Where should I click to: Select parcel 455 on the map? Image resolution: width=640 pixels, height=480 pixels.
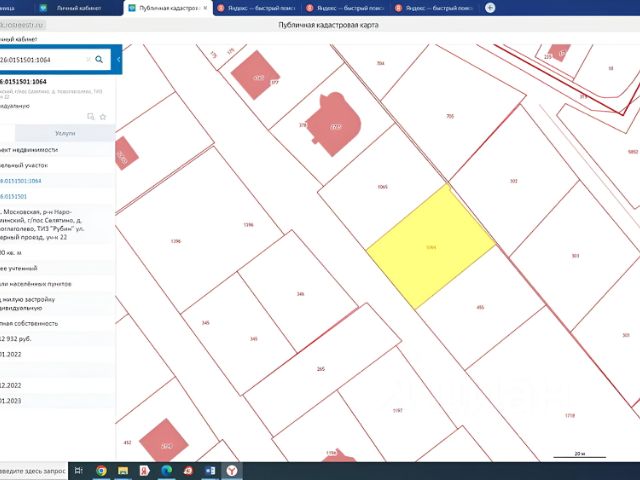click(480, 307)
